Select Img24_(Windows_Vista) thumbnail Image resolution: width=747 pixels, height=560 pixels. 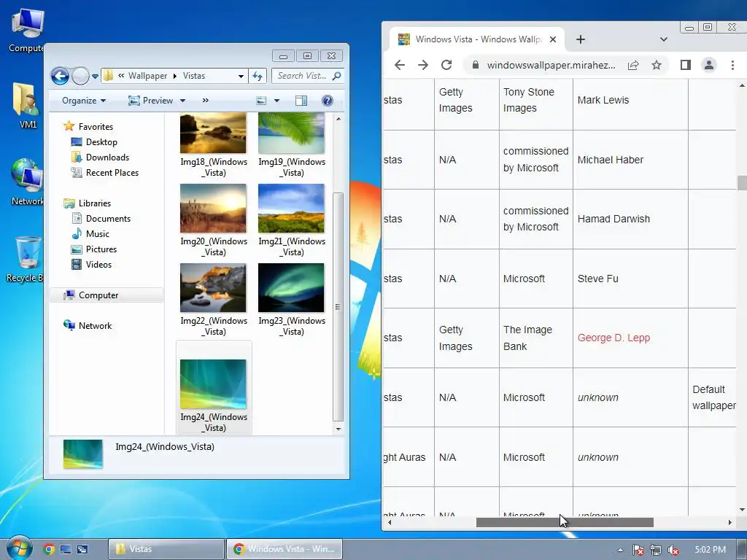(x=214, y=384)
